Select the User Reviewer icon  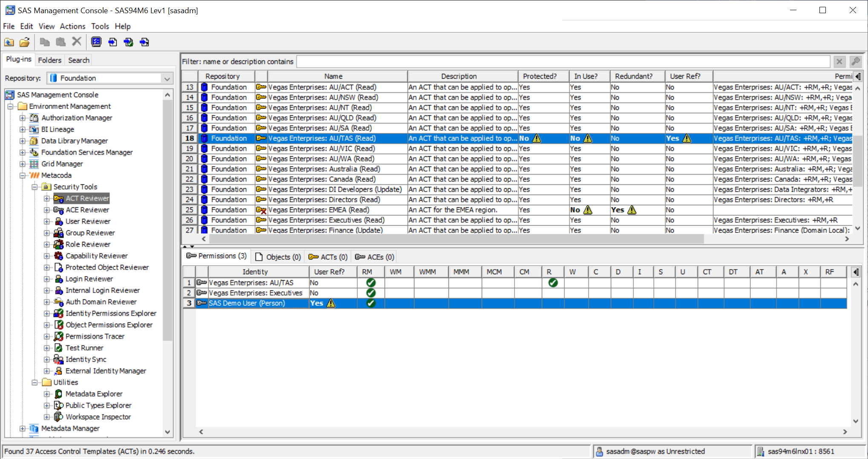[59, 221]
